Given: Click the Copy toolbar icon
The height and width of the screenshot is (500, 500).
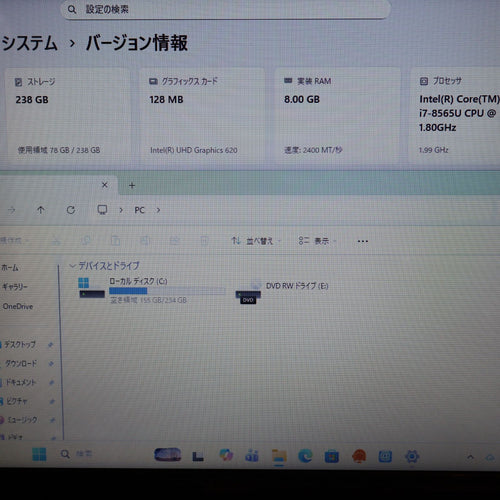Looking at the screenshot, I should coord(87,240).
